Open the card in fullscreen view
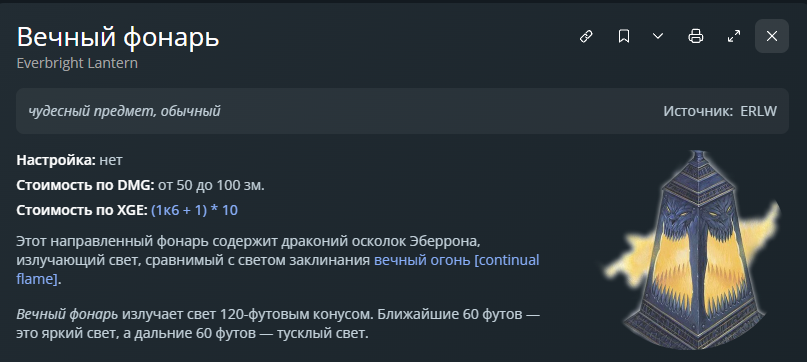The height and width of the screenshot is (362, 807). (x=733, y=36)
